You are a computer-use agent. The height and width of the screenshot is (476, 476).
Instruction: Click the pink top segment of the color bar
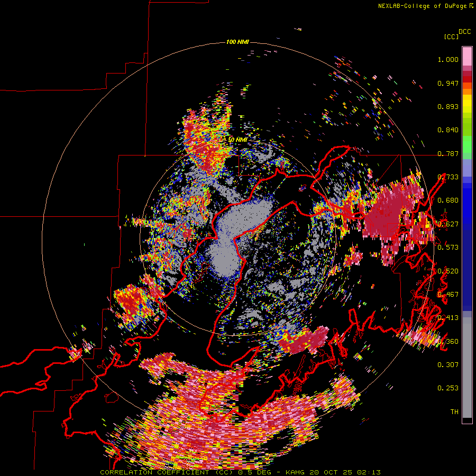467,57
